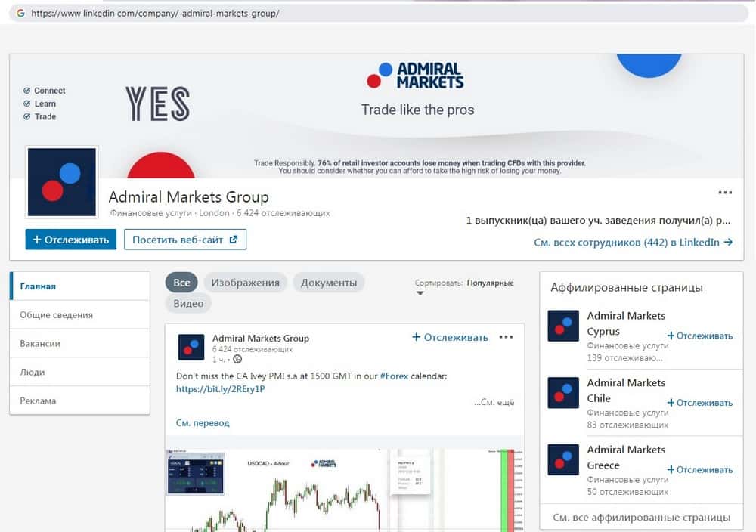Click the alumni notice under company header
Viewport: 756px width, 532px height.
(598, 221)
